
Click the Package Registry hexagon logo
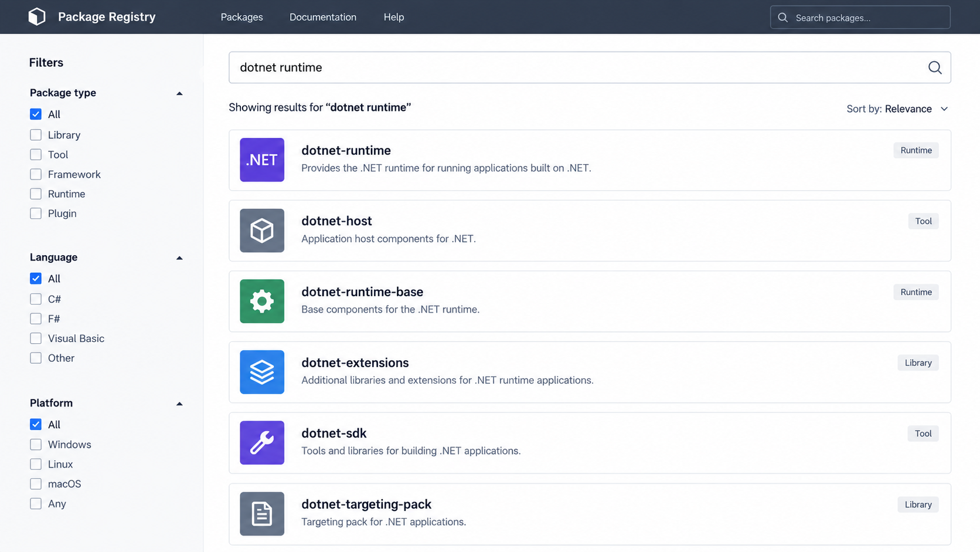(x=37, y=16)
